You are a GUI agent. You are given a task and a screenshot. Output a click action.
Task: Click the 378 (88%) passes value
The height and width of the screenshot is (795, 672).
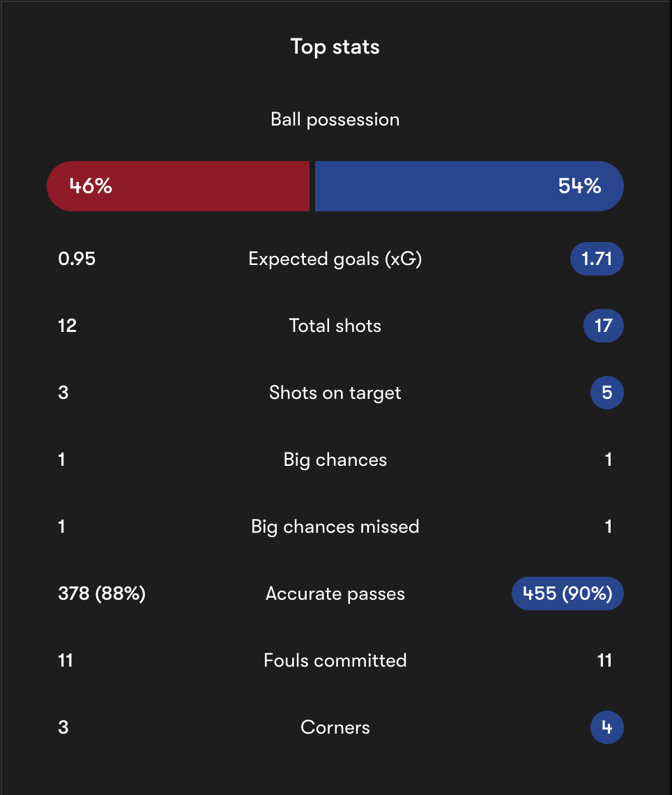(102, 593)
